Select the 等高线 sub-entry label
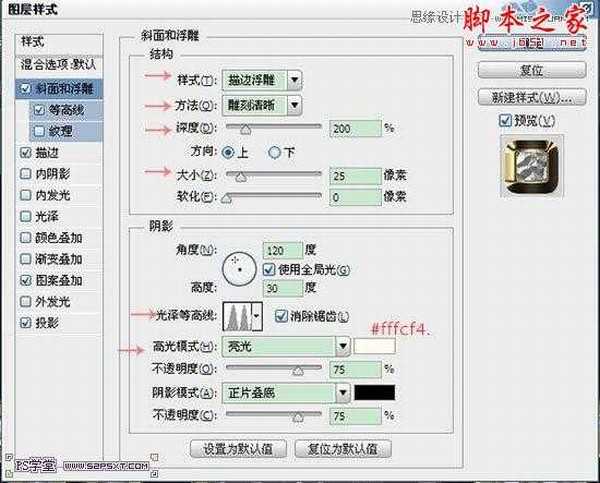 [x=67, y=110]
